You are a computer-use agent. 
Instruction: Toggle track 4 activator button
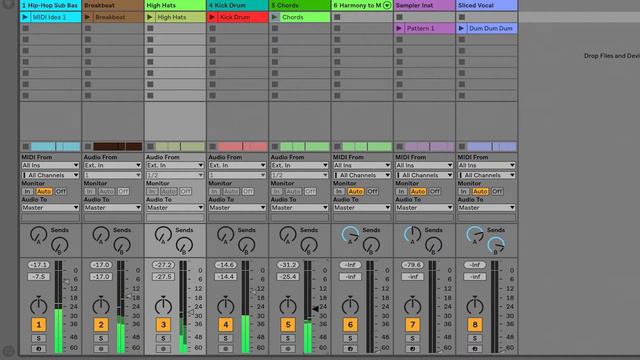(x=226, y=325)
